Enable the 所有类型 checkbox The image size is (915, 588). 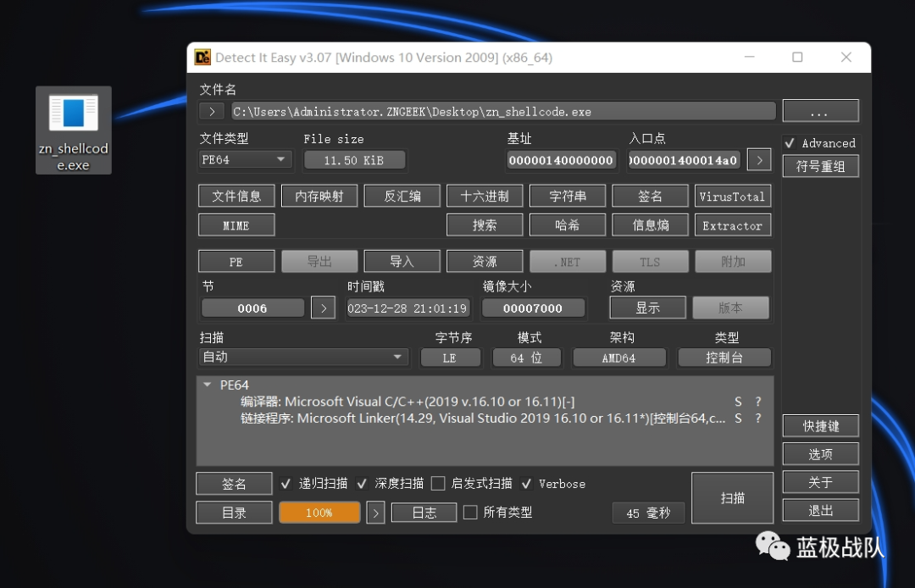click(x=469, y=512)
